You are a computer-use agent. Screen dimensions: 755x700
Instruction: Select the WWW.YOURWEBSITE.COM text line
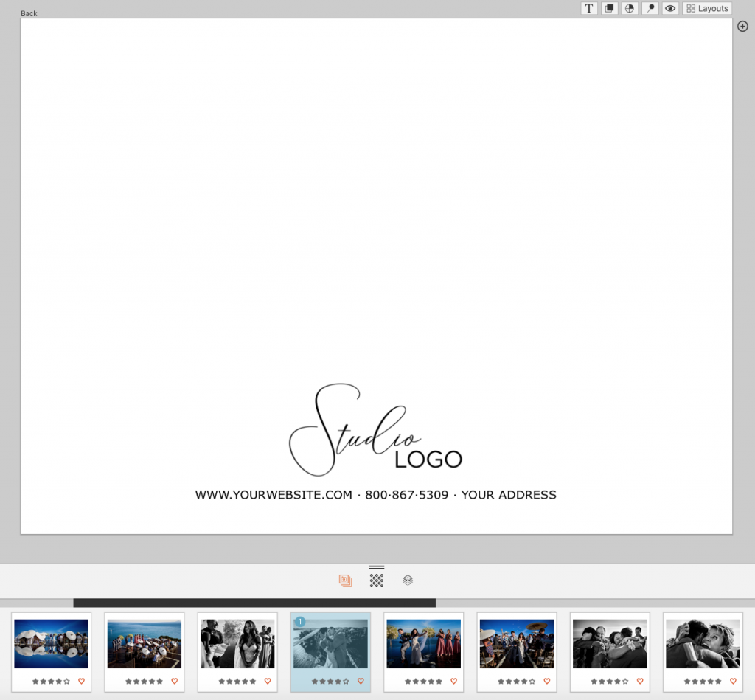click(x=375, y=495)
